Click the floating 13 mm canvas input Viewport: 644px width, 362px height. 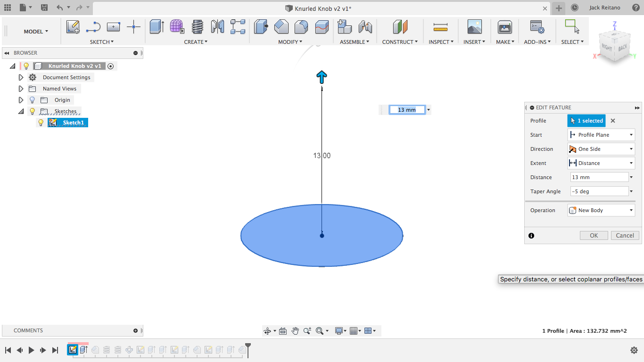(407, 110)
